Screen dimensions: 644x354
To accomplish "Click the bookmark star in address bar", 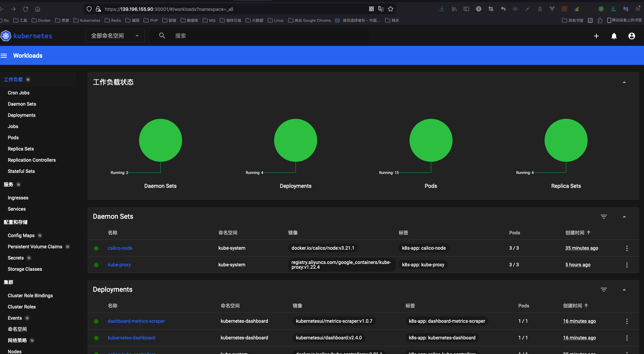I will (x=391, y=9).
